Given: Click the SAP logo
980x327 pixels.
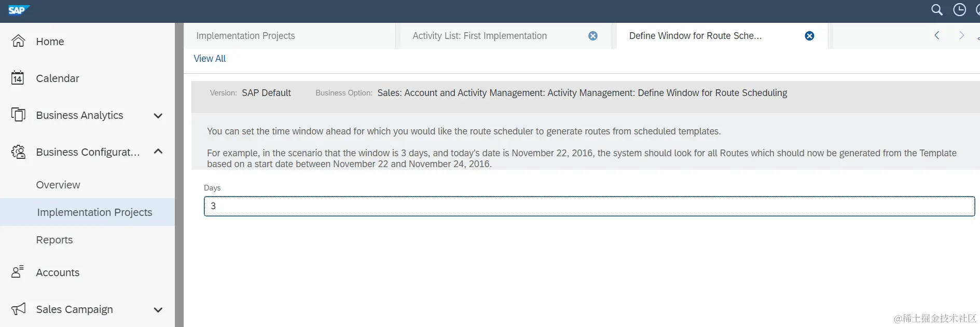Looking at the screenshot, I should [19, 10].
